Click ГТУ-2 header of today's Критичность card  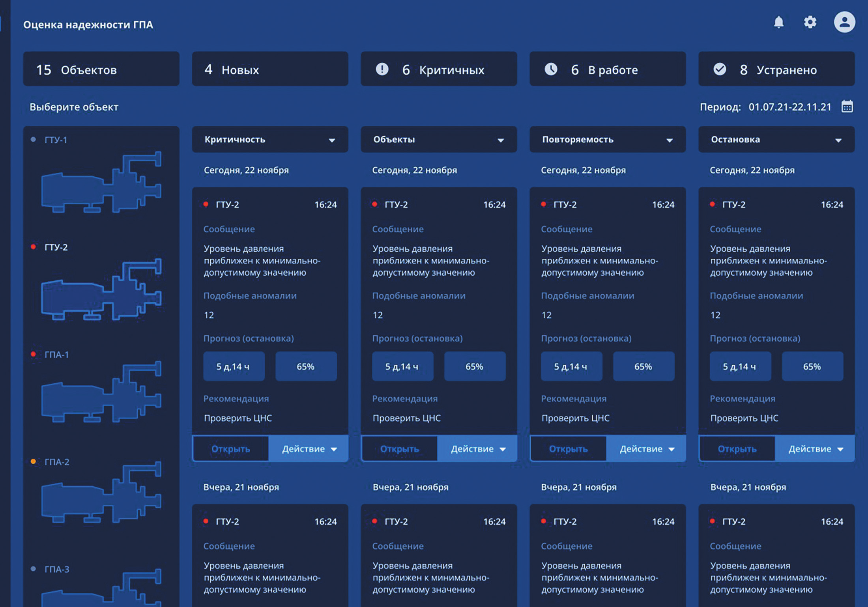pyautogui.click(x=227, y=205)
